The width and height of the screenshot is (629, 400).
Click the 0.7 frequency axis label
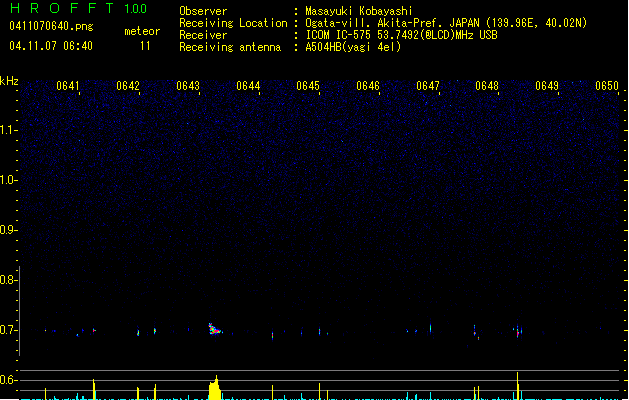point(9,330)
